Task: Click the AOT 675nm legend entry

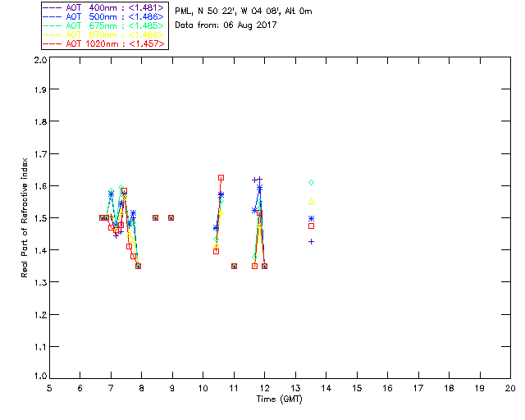Action: 103,25
